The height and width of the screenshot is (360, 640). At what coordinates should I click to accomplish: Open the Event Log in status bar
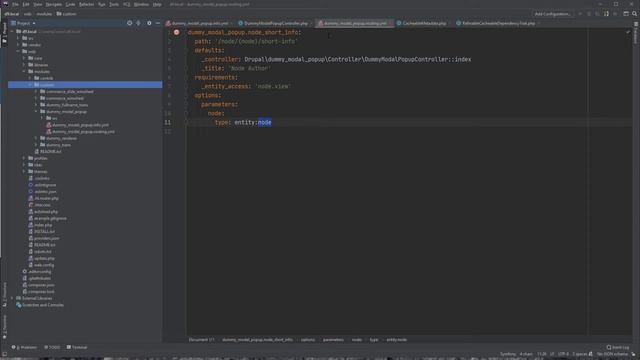click(618, 347)
